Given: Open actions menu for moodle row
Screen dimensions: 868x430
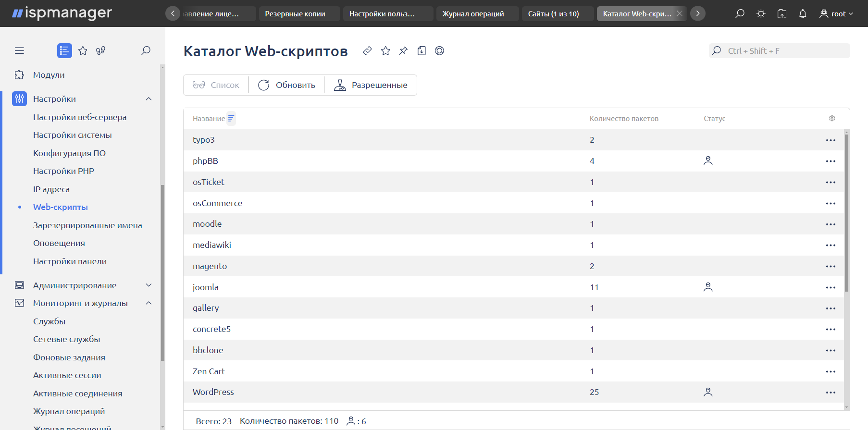Looking at the screenshot, I should pos(831,224).
